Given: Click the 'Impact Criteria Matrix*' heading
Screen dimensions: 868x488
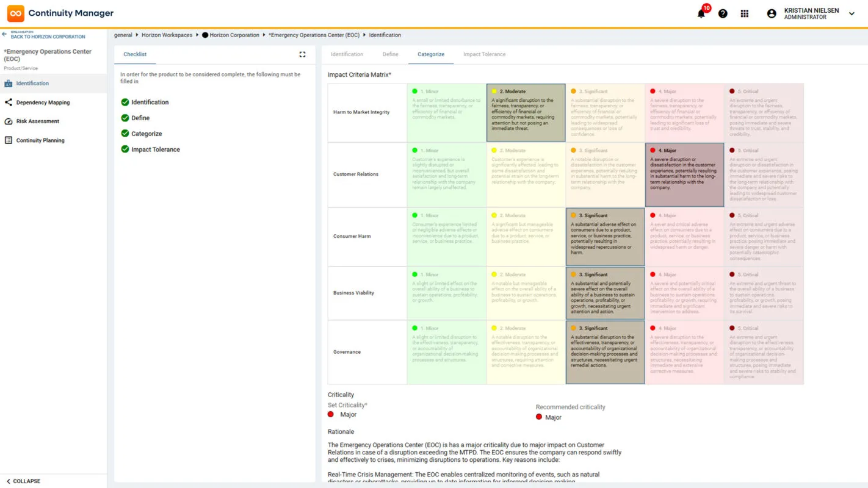Looking at the screenshot, I should 360,75.
